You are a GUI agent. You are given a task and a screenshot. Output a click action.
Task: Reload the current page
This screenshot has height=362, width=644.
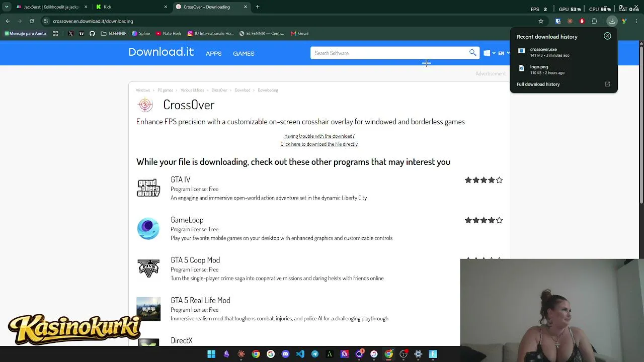click(x=32, y=21)
